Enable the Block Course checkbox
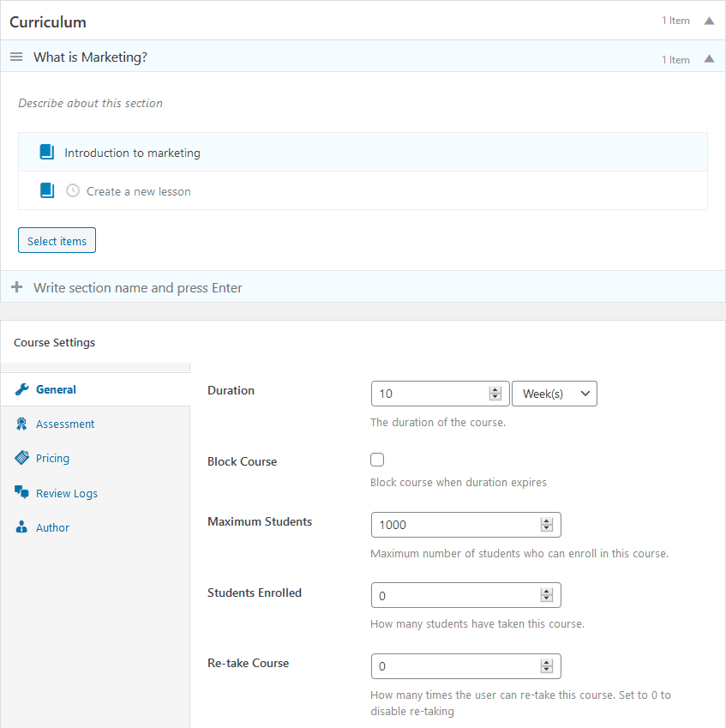 click(377, 460)
